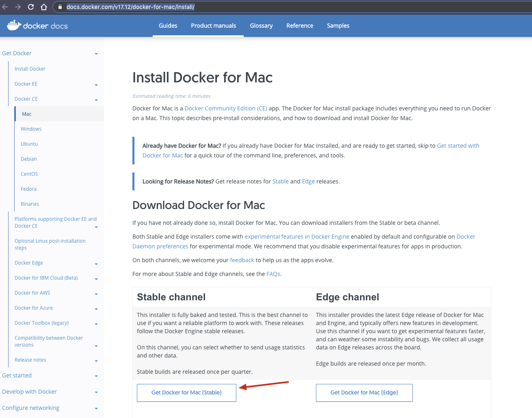
Task: Open Optional Linux post-installation steps
Action: (50, 244)
